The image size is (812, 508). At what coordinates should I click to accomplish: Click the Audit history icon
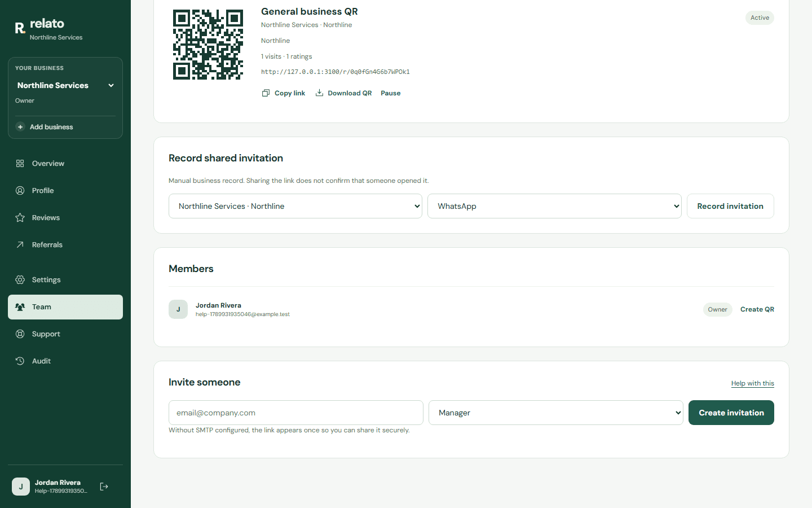[20, 361]
